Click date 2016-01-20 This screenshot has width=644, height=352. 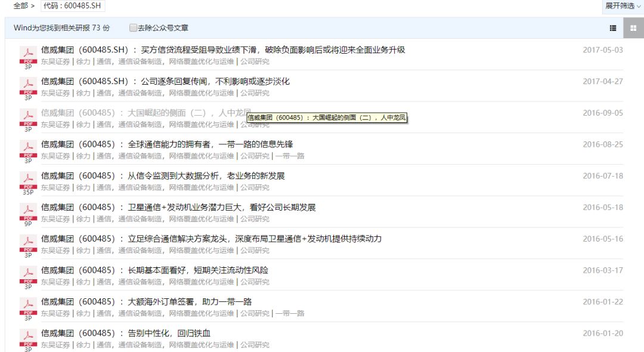point(602,334)
